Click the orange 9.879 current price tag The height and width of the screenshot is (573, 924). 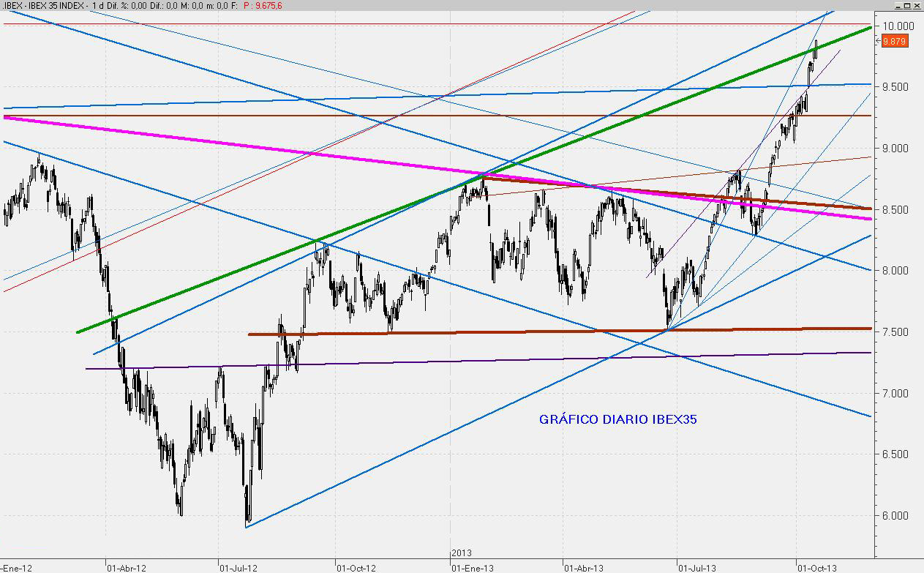[x=895, y=42]
